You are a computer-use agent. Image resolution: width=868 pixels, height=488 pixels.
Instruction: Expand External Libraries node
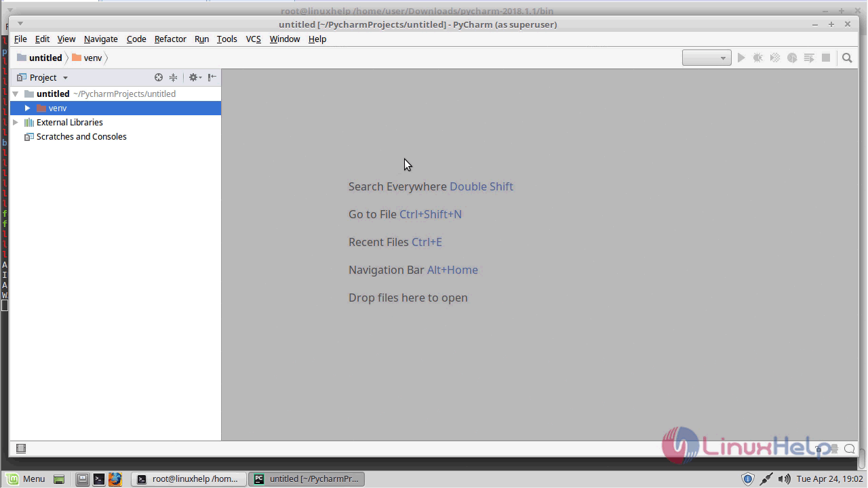coord(16,123)
